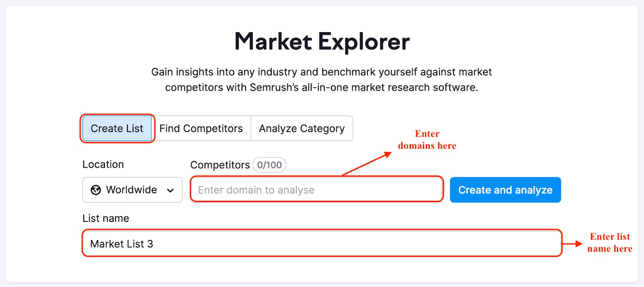Select the Create List tab
This screenshot has height=287, width=644.
click(117, 128)
